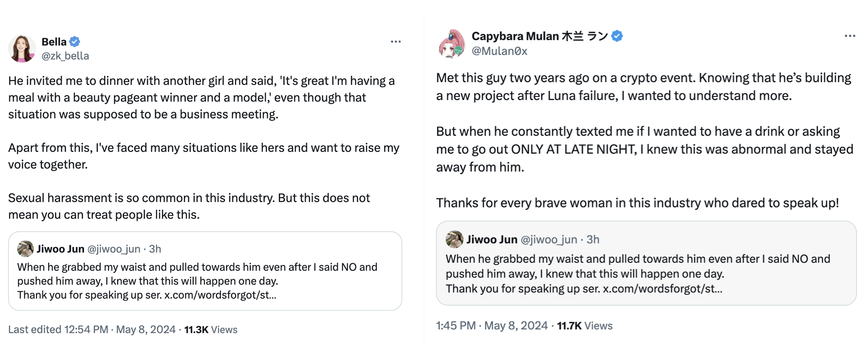This screenshot has height=346, width=868.
Task: Open the more options menu on Bella's tweet
Action: pyautogui.click(x=396, y=42)
